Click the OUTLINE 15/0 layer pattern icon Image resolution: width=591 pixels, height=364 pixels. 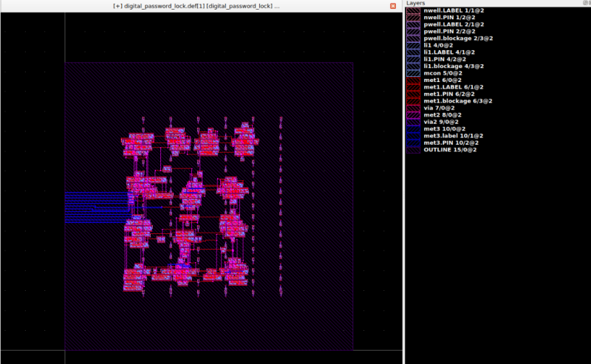[413, 149]
